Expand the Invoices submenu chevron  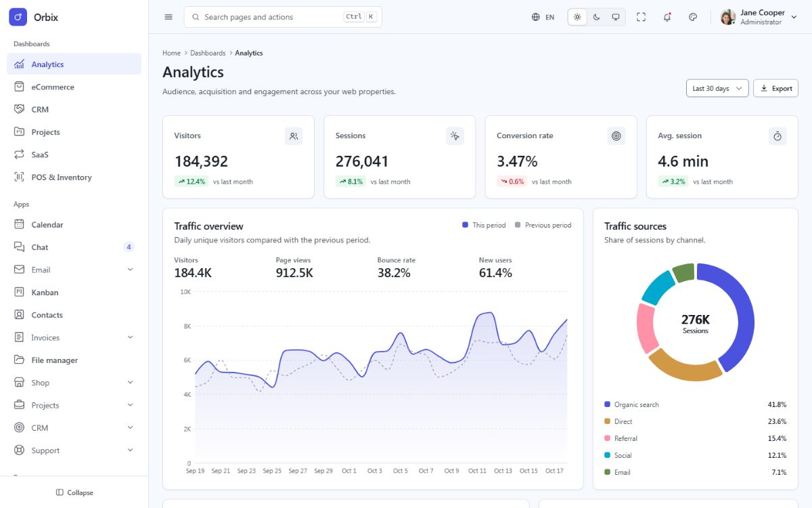[130, 337]
